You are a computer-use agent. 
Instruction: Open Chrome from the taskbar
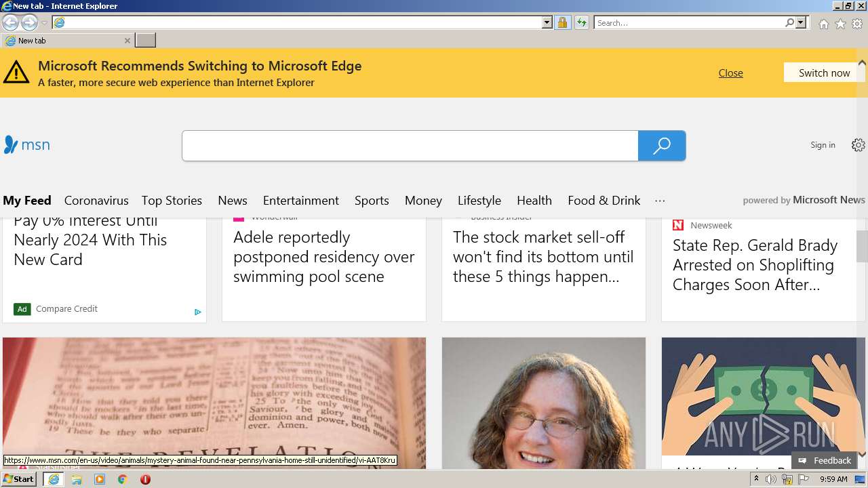[123, 479]
